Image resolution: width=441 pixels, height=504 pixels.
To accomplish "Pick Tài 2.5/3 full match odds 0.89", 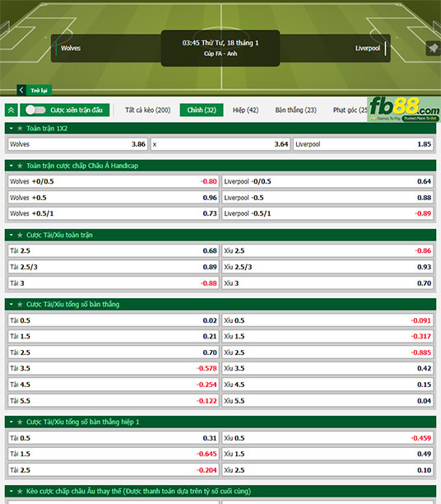I will point(114,267).
